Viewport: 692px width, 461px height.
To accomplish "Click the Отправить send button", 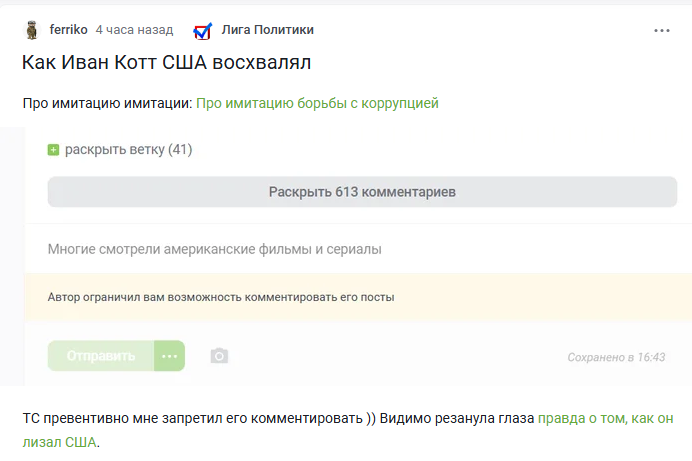I will pyautogui.click(x=101, y=356).
